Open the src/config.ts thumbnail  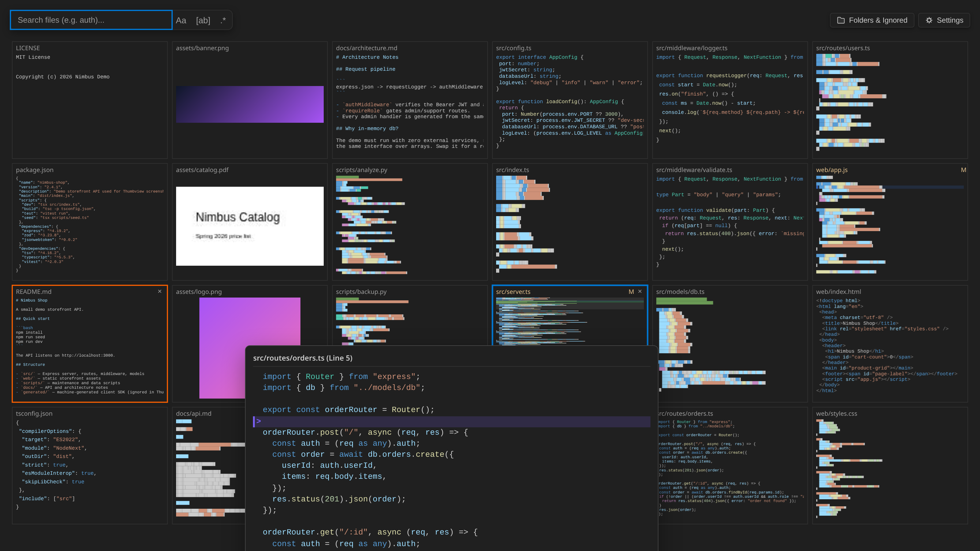570,100
